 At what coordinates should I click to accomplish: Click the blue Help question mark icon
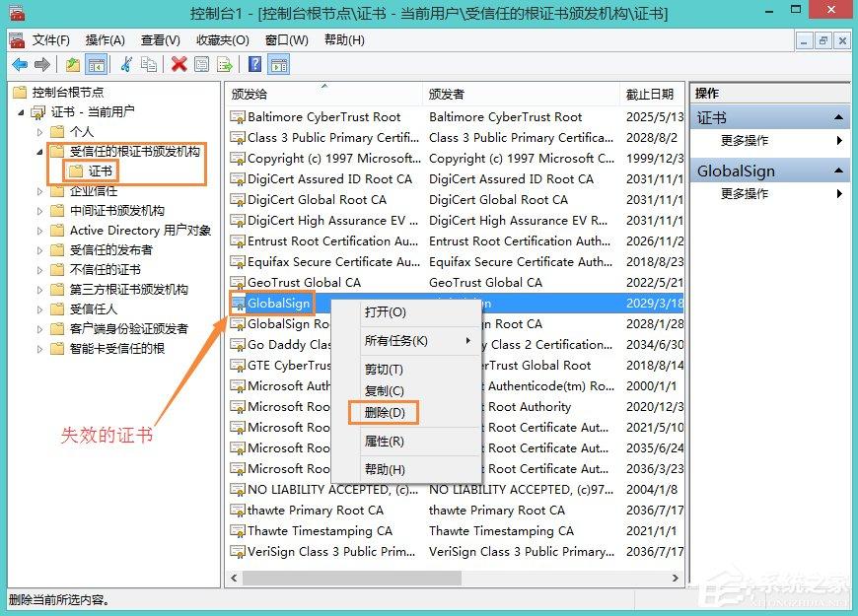pos(254,65)
